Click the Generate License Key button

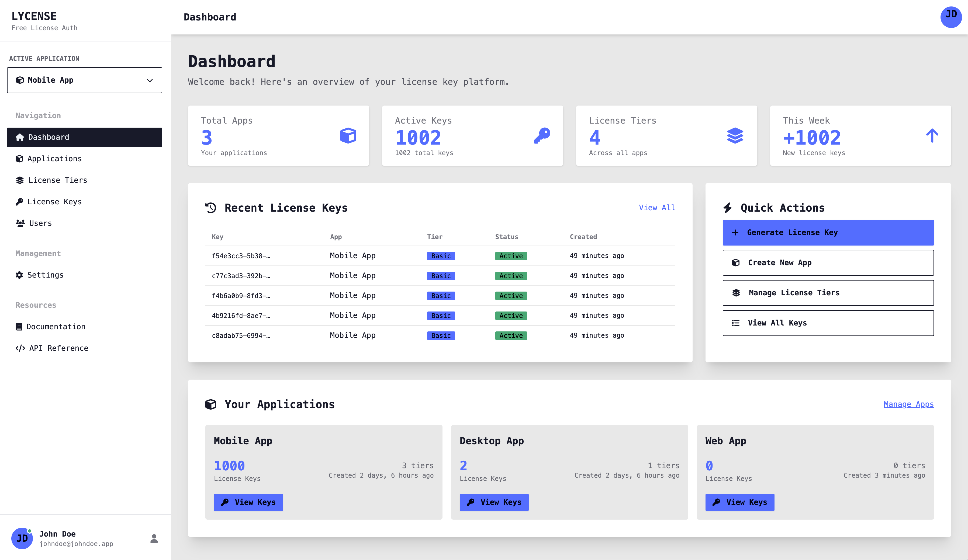point(828,232)
